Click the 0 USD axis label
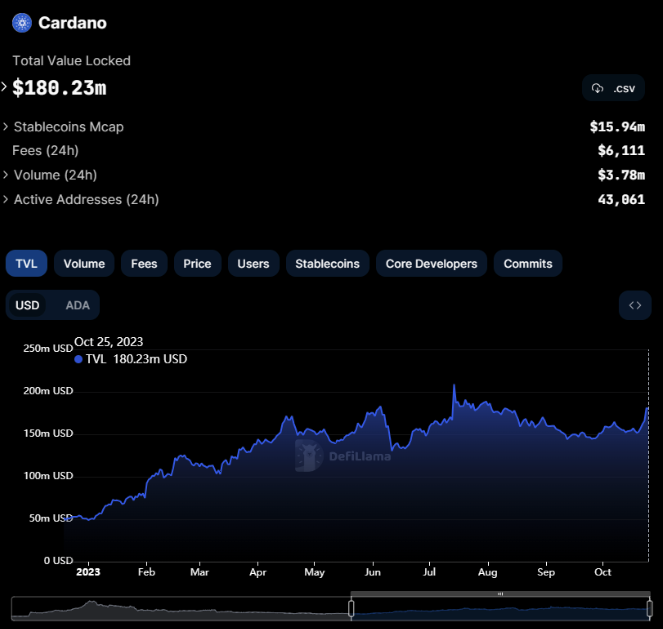The width and height of the screenshot is (663, 629). pyautogui.click(x=58, y=561)
